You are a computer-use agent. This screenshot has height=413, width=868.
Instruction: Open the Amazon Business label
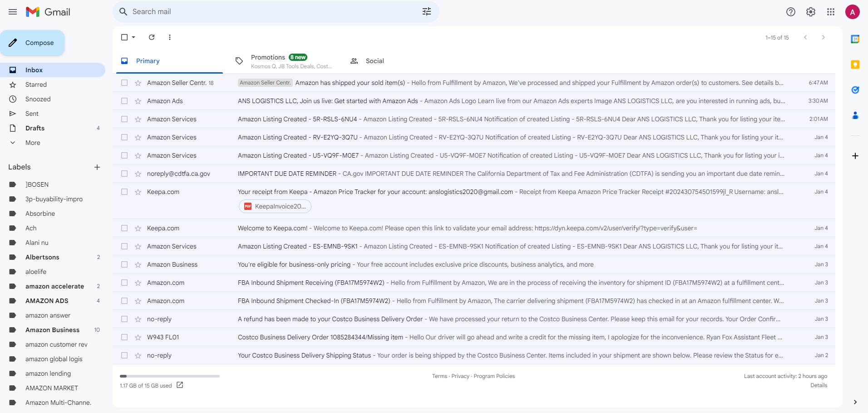tap(53, 330)
